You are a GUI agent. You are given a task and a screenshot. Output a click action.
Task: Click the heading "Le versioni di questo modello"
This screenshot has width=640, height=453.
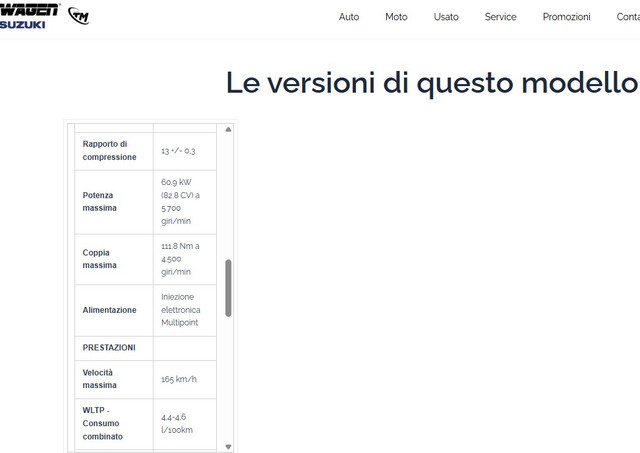[x=432, y=83]
